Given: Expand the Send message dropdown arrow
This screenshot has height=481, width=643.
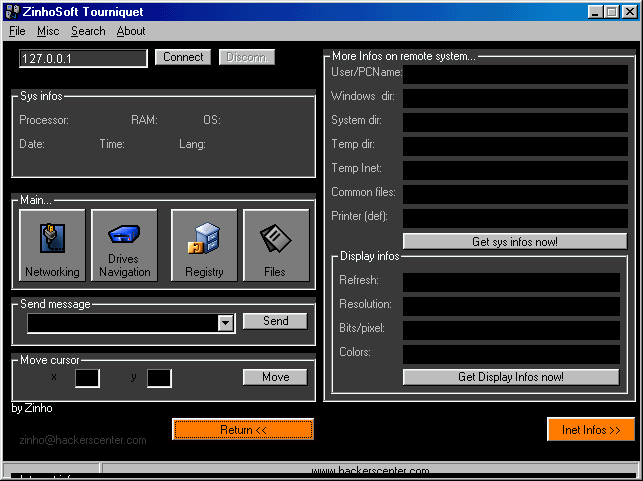Looking at the screenshot, I should pyautogui.click(x=225, y=322).
